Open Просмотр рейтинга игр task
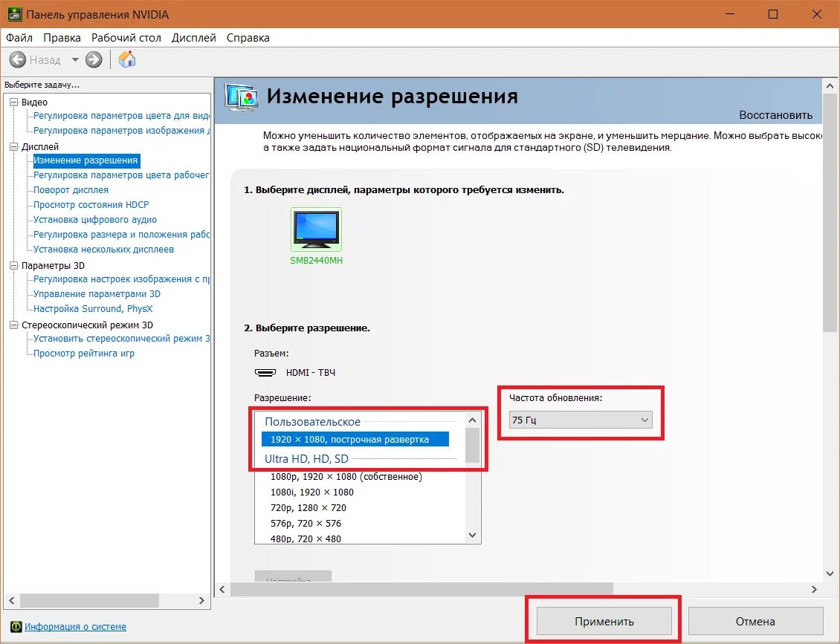The height and width of the screenshot is (644, 840). coord(83,354)
